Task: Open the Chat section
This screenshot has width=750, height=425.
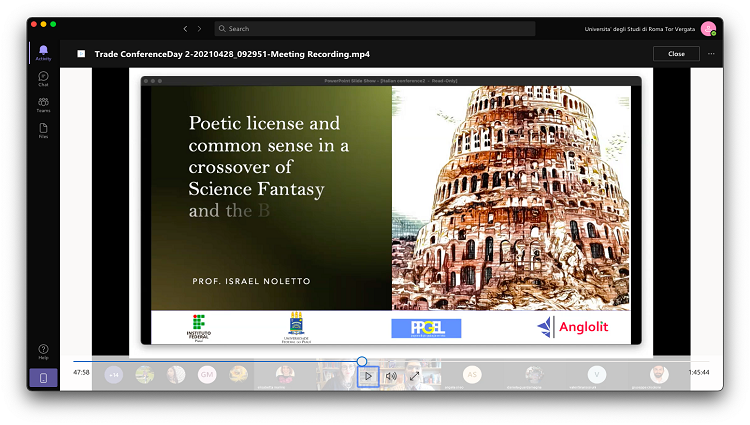Action: coord(43,78)
